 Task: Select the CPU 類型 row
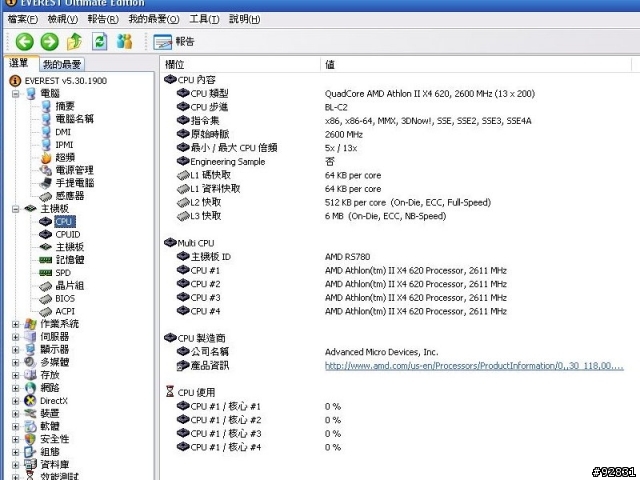[355, 94]
